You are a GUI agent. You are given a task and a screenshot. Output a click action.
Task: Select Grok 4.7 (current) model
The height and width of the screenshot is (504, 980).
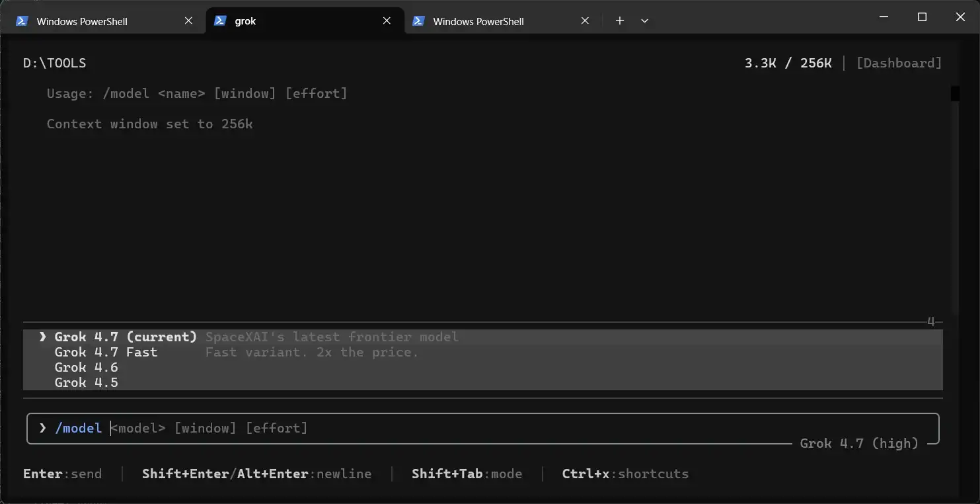coord(482,337)
